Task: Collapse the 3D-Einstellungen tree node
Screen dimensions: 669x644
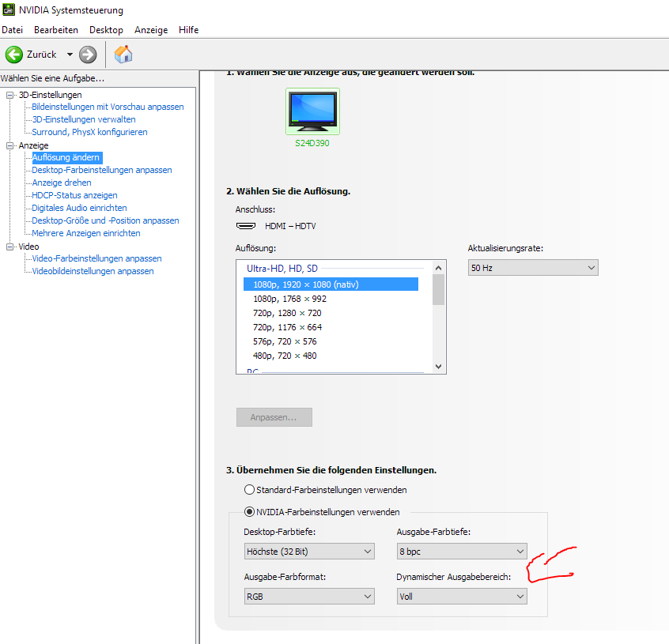Action: pyautogui.click(x=9, y=95)
